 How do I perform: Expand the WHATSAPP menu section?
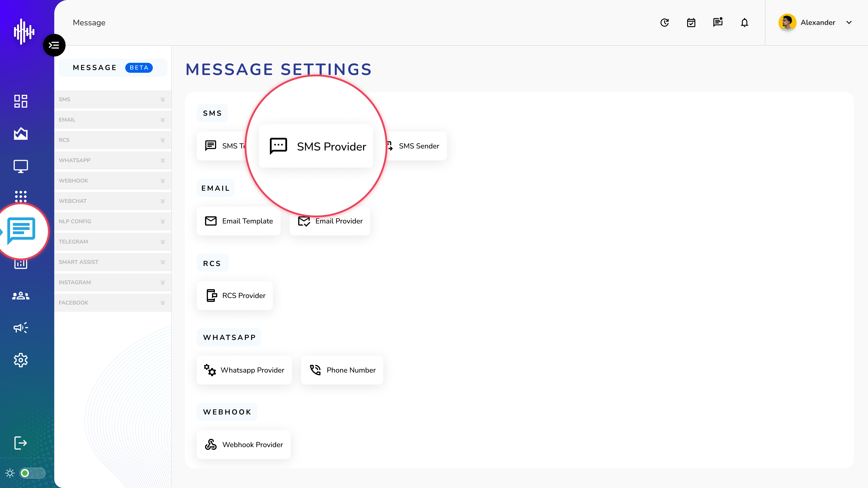(x=113, y=160)
